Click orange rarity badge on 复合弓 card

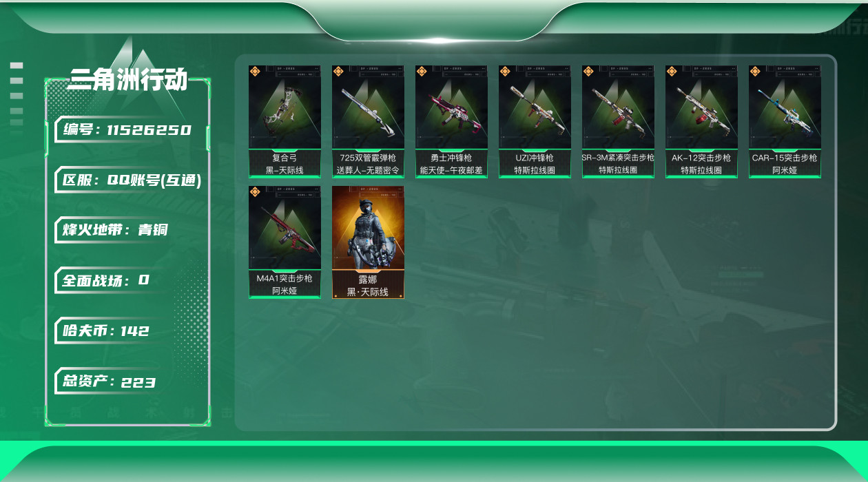tap(255, 71)
